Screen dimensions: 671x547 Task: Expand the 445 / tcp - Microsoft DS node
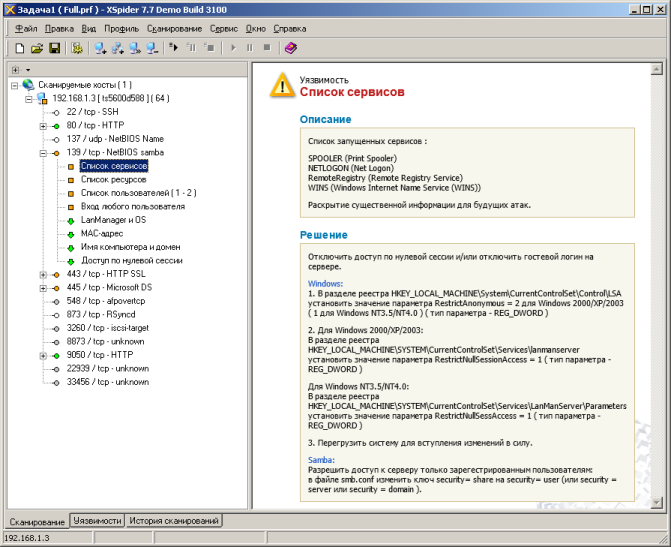click(x=43, y=288)
